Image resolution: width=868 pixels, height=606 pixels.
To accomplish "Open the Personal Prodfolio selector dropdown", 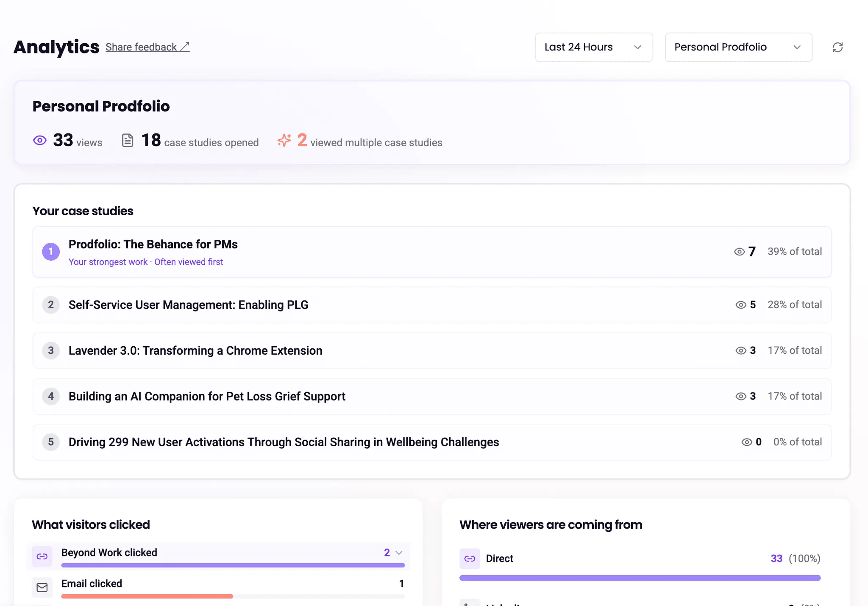I will point(738,47).
